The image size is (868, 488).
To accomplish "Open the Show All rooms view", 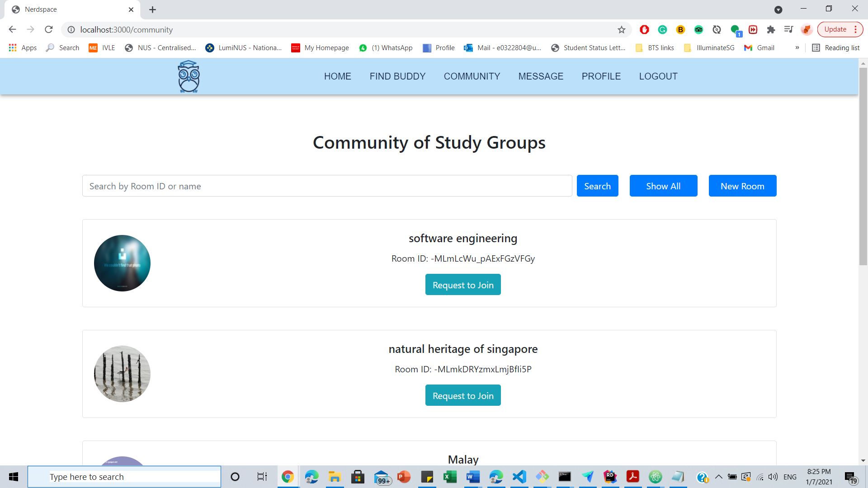I will 664,185.
